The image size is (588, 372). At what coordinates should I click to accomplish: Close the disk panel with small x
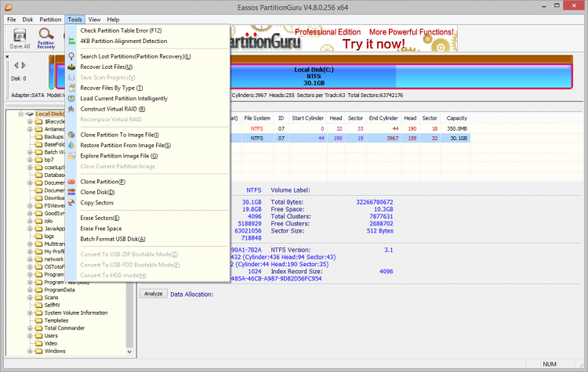7,56
